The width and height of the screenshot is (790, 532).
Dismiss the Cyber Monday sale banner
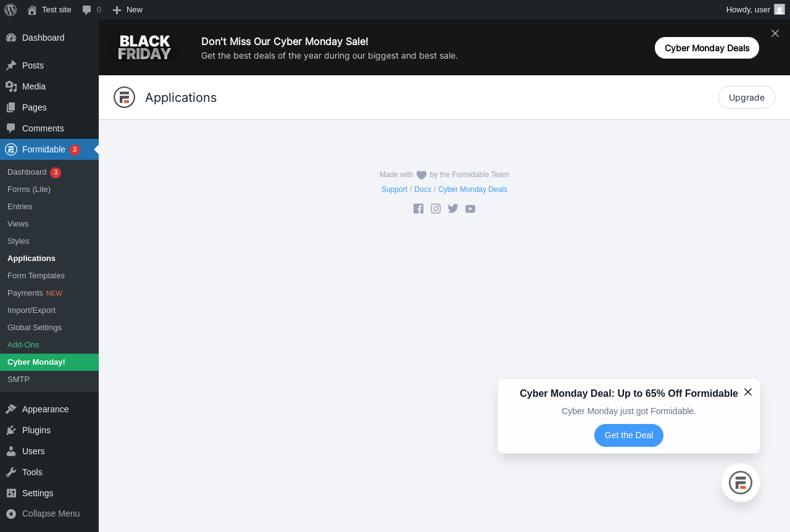click(x=775, y=33)
